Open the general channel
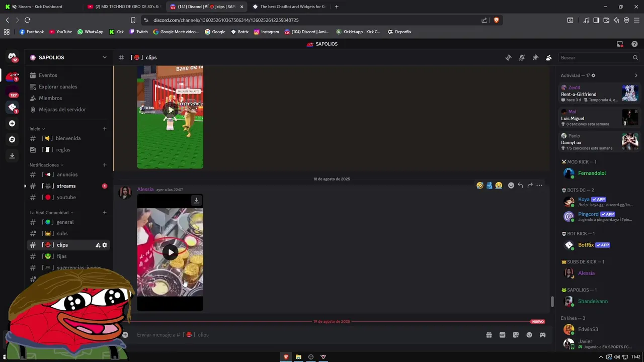The height and width of the screenshot is (362, 644). coord(68,222)
